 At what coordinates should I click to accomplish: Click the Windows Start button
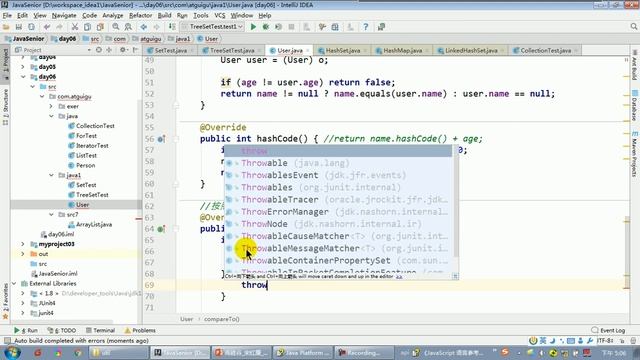tap(12, 352)
